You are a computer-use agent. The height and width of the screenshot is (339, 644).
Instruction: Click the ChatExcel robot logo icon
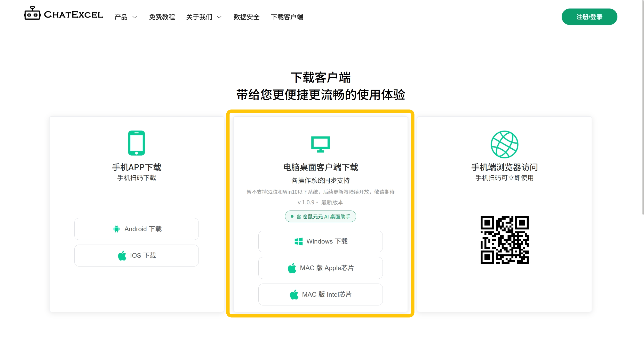32,13
